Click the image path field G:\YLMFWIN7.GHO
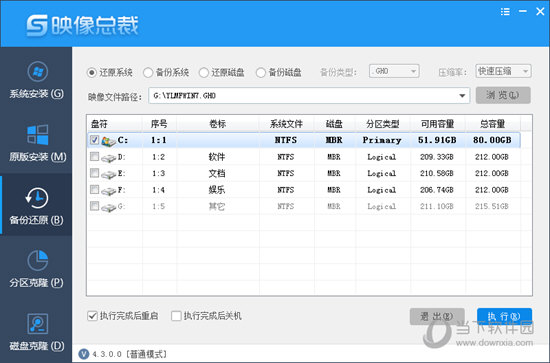The height and width of the screenshot is (363, 550). pyautogui.click(x=309, y=96)
